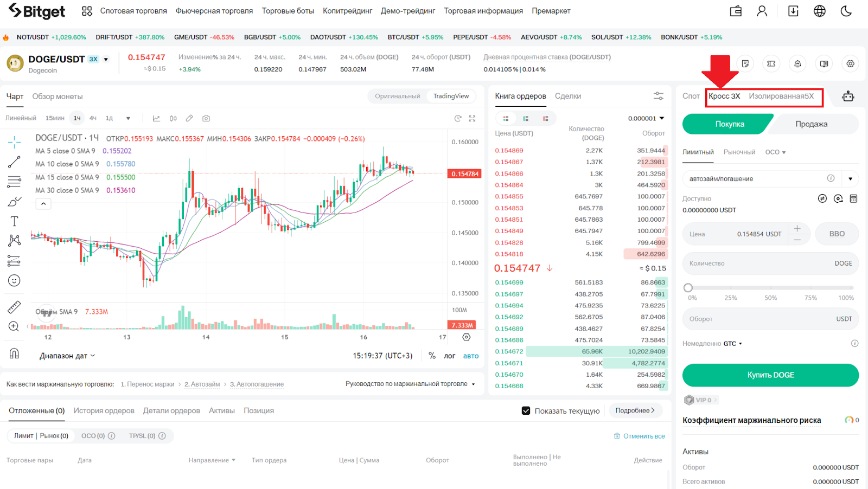Select the Кросс 3X margin tab
Viewport: 868px width, 489px height.
pos(724,96)
